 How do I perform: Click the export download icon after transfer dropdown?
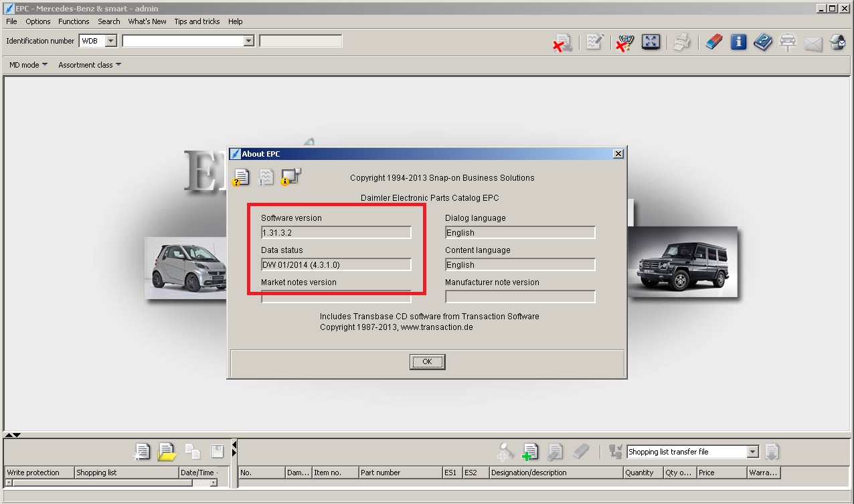tap(772, 452)
